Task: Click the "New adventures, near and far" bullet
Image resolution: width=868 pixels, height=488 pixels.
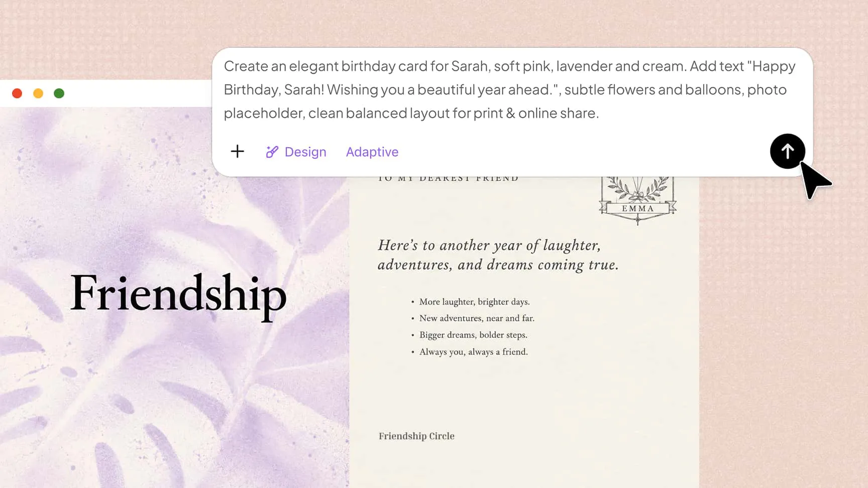Action: pyautogui.click(x=477, y=318)
